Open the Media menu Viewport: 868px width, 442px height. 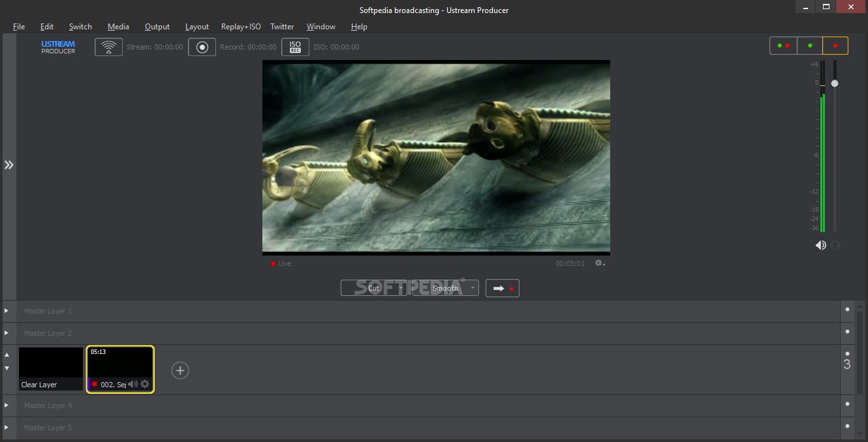(x=118, y=27)
